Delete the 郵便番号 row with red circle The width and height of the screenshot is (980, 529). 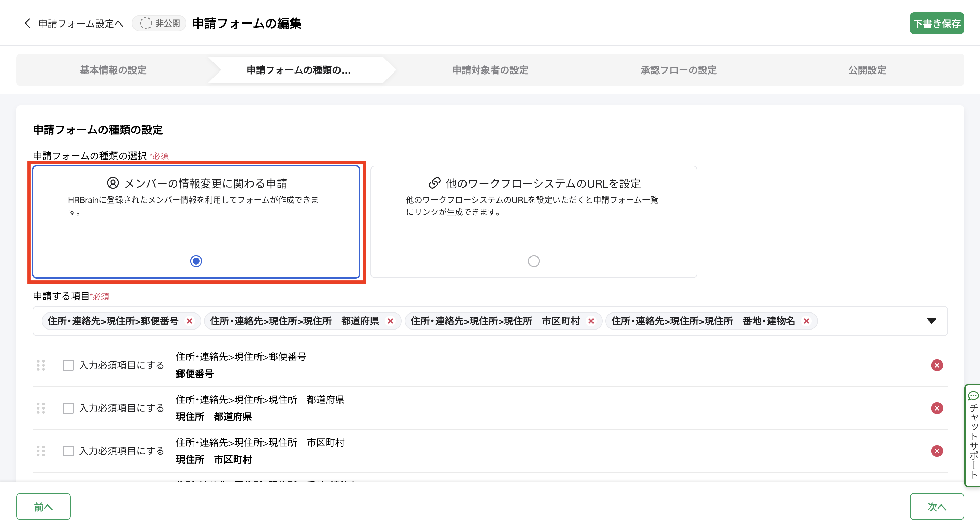coord(936,365)
